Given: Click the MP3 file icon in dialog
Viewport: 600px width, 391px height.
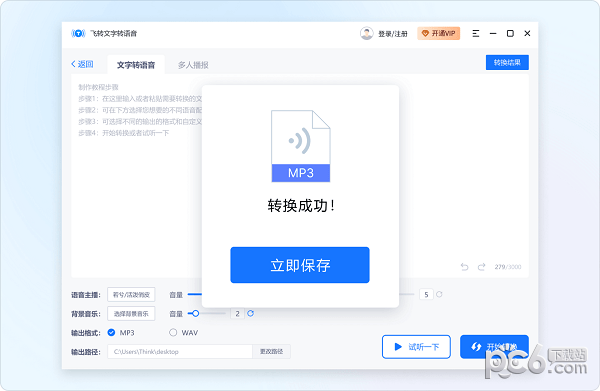Looking at the screenshot, I should point(301,146).
